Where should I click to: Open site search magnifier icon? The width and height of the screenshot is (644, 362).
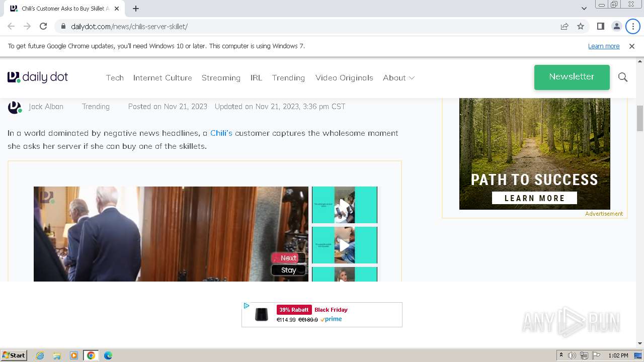tap(623, 77)
